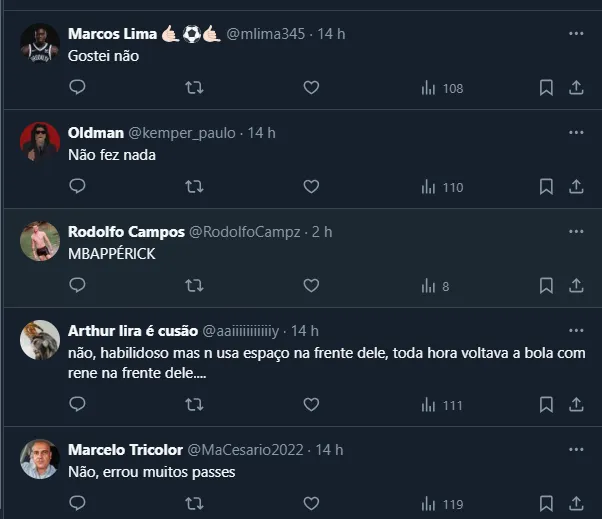
Task: Retweet Oldman's "Não fez nada" tweet
Action: pos(195,186)
